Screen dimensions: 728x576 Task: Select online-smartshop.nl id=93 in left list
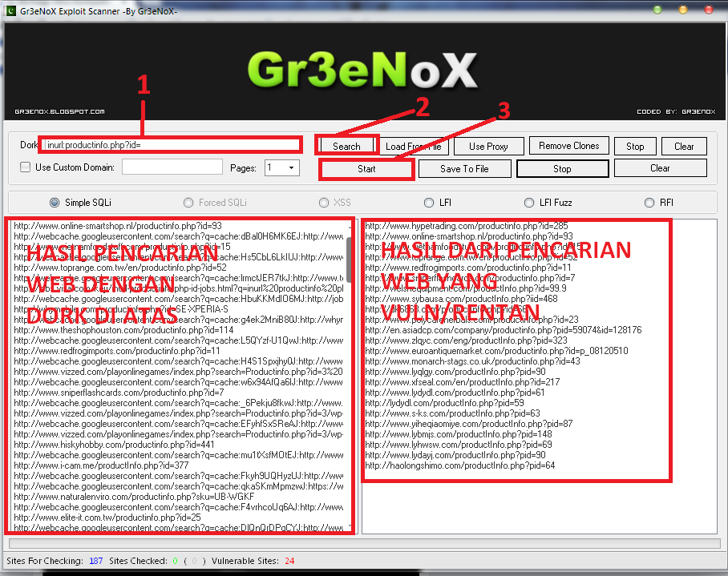118,226
